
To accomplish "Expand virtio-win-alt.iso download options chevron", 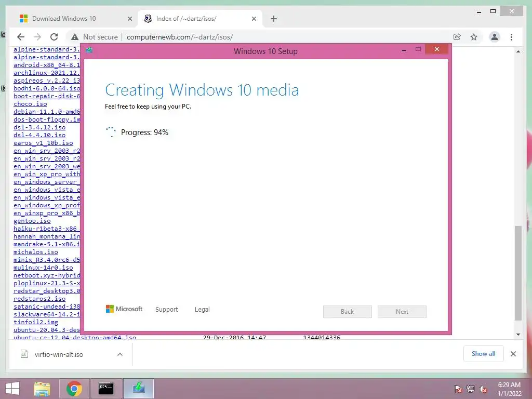I will (x=120, y=354).
